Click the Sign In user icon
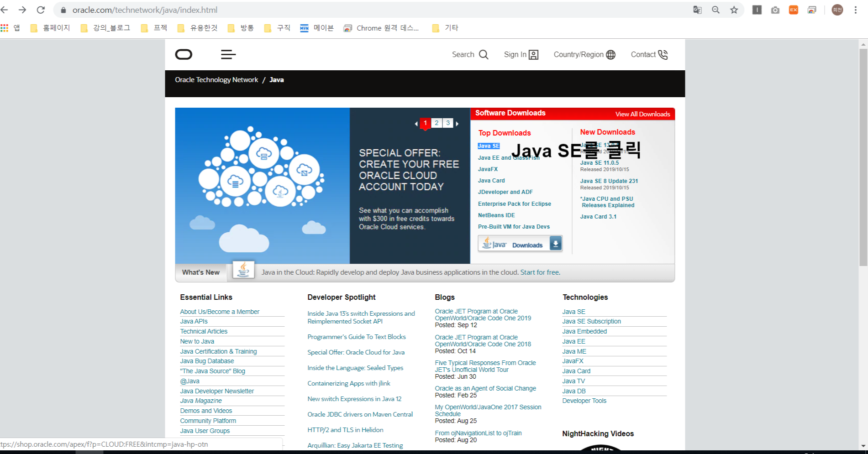 (533, 55)
